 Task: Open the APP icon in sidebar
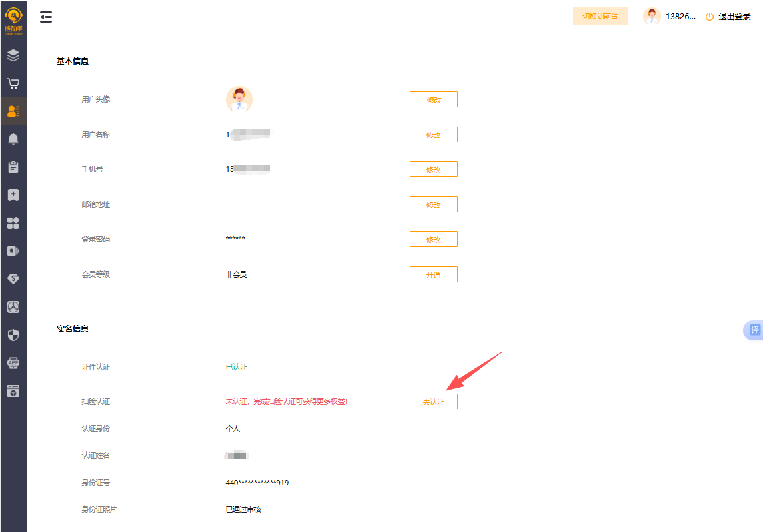13,363
